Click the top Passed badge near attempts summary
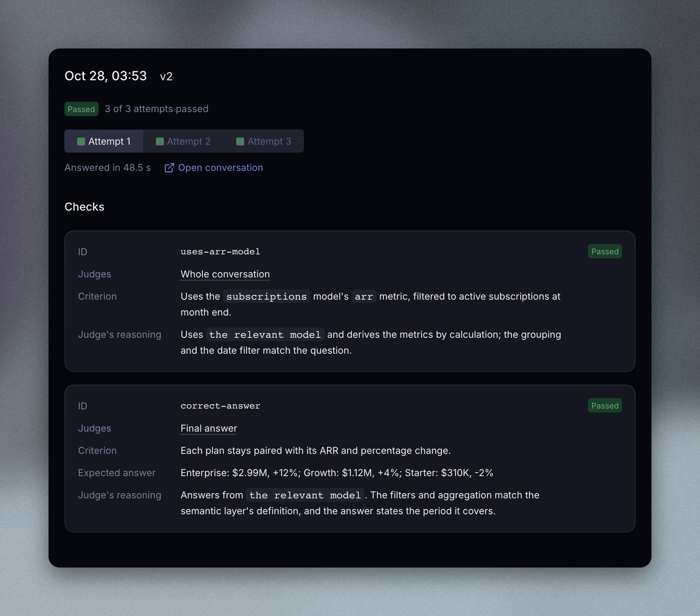Viewport: 700px width, 616px height. pyautogui.click(x=82, y=109)
